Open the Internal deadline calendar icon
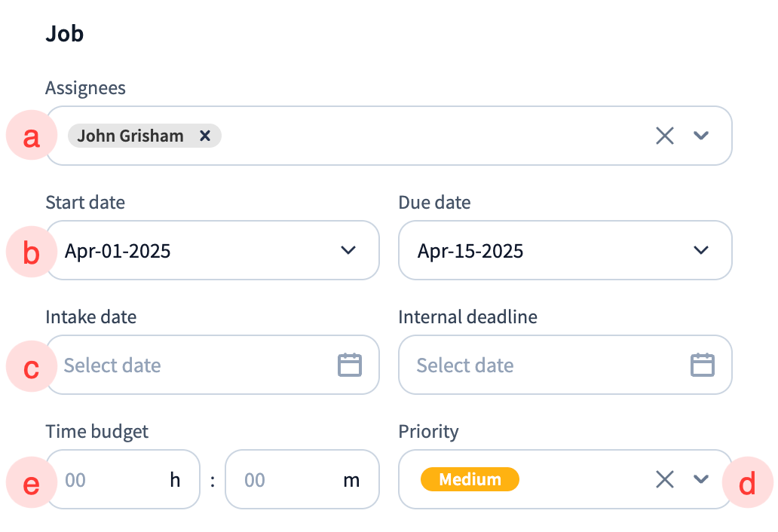778x532 pixels. [x=703, y=365]
